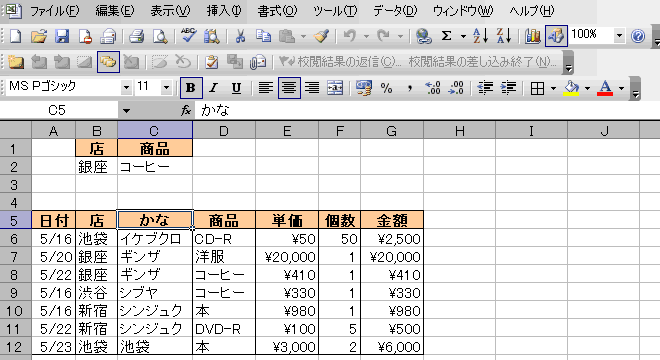The height and width of the screenshot is (360, 660).
Task: Click the Print icon
Action: click(137, 36)
